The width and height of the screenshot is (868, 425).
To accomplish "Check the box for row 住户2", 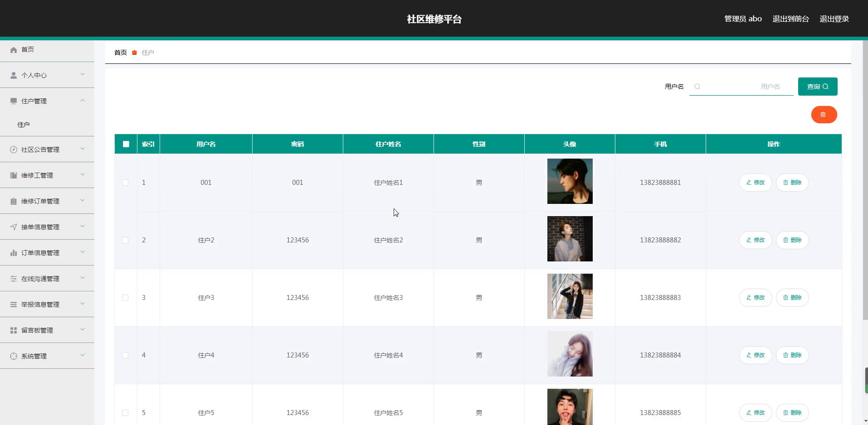I will click(125, 240).
